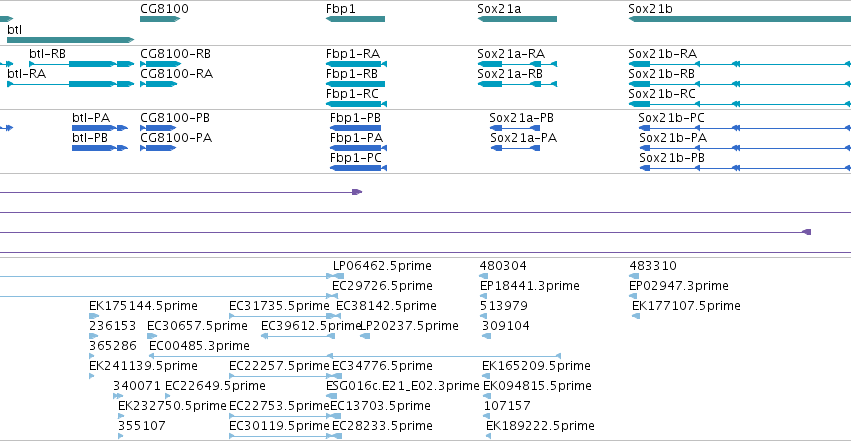Click the Fbp1 gene label
851x441 pixels.
[340, 9]
